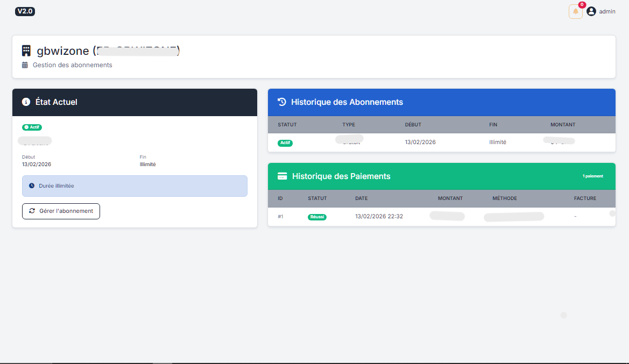629x364 pixels.
Task: Click the clock icon in Durée illimitée box
Action: click(x=32, y=185)
